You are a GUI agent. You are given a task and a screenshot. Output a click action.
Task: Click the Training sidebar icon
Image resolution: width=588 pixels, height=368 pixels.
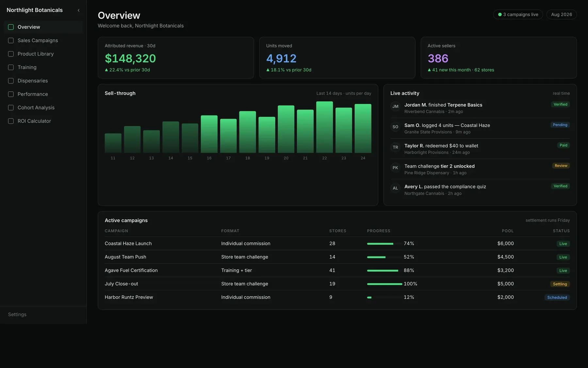coord(11,67)
